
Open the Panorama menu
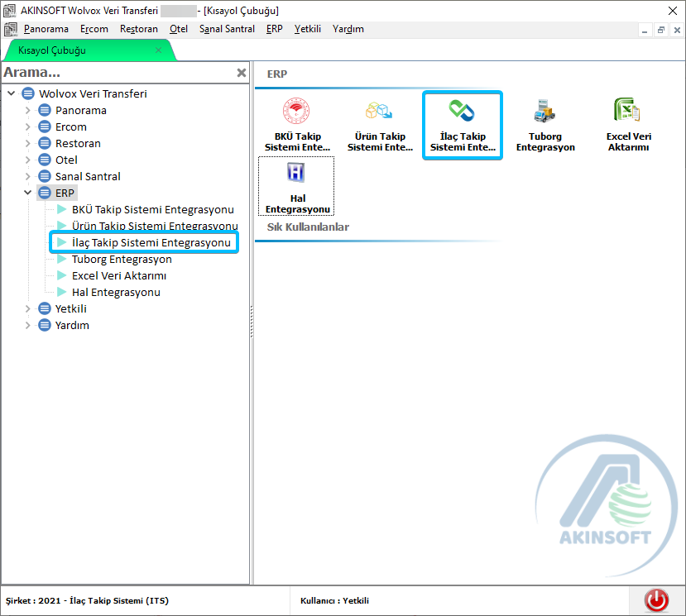(x=46, y=29)
